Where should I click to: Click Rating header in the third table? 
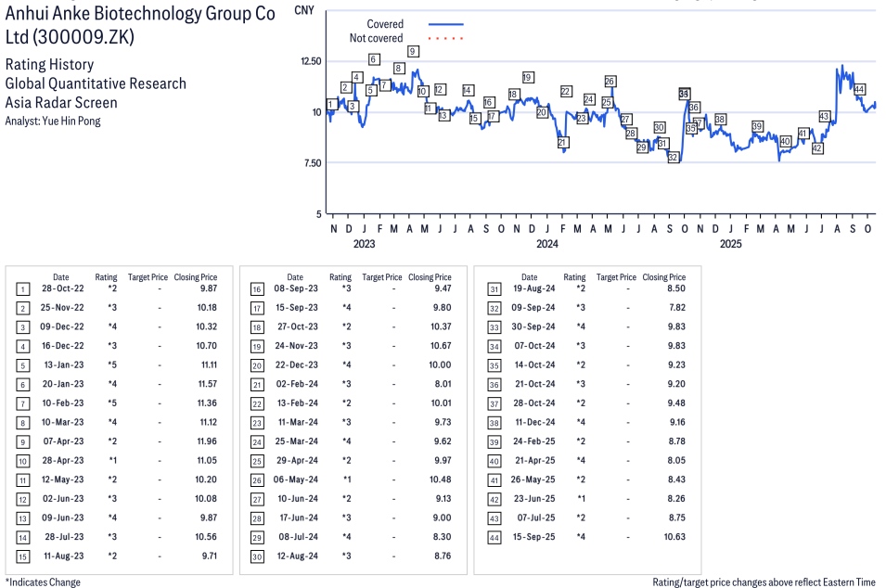(x=574, y=277)
